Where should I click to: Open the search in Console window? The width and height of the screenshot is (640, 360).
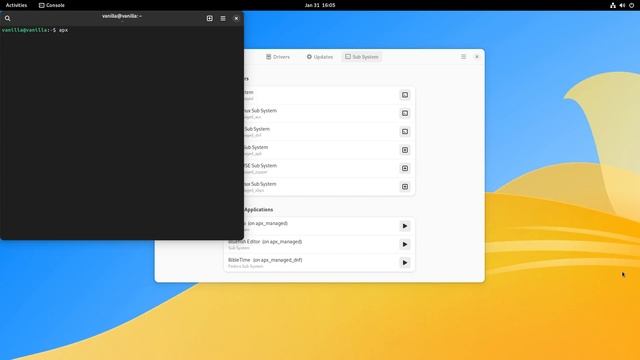click(7, 18)
